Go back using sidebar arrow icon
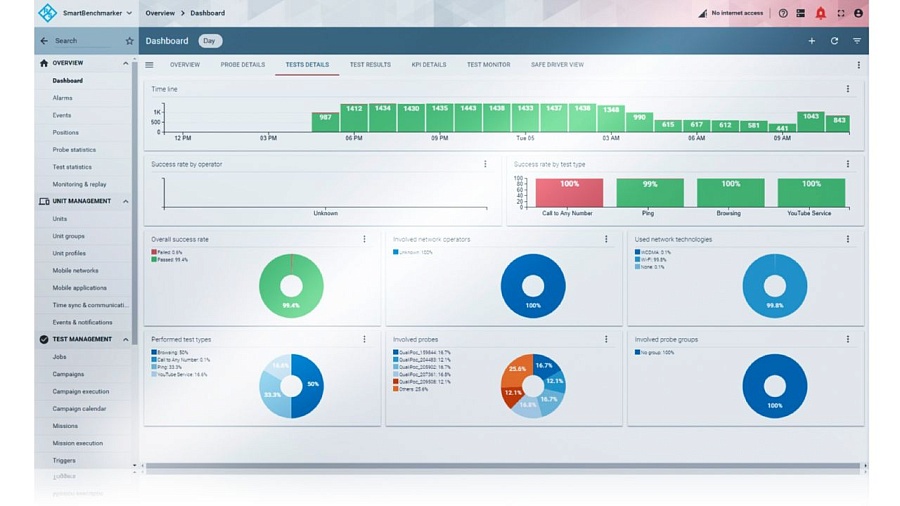Viewport: 900px width, 506px height. 44,41
